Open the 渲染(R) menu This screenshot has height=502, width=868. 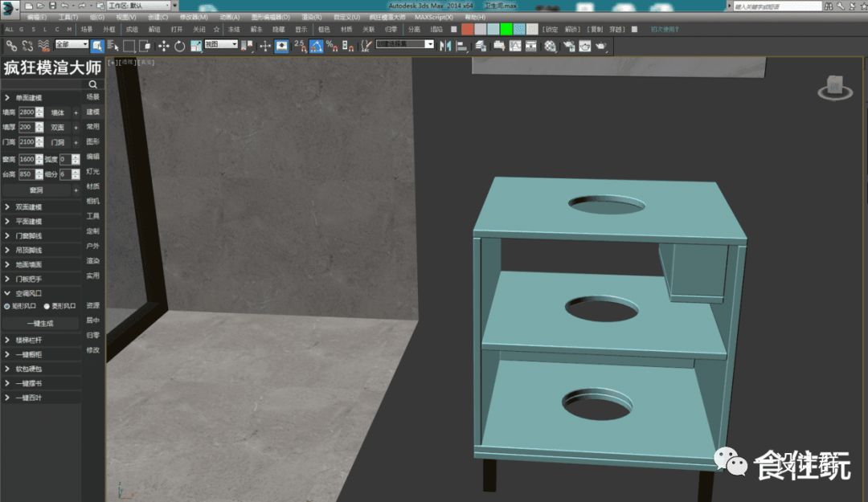[x=312, y=17]
